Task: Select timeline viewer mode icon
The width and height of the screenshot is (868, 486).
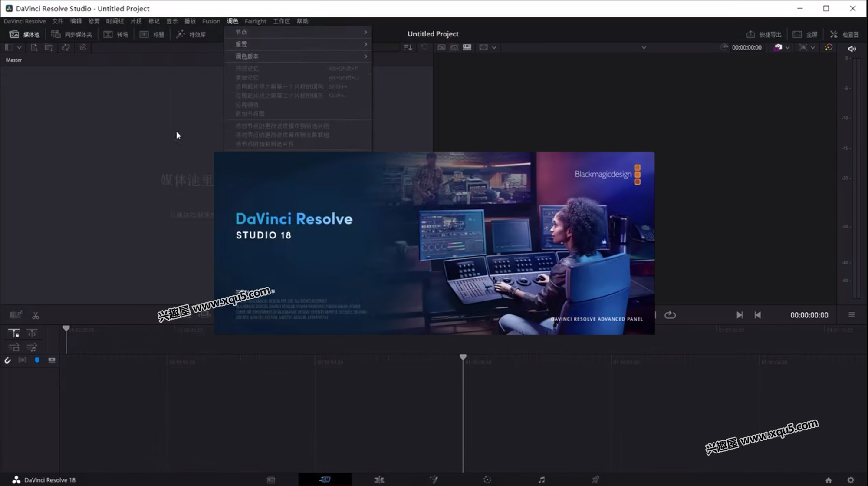Action: tap(467, 47)
